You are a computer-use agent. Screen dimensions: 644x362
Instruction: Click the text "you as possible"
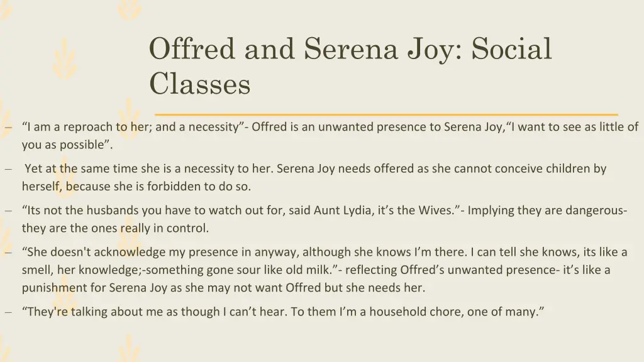click(x=67, y=145)
